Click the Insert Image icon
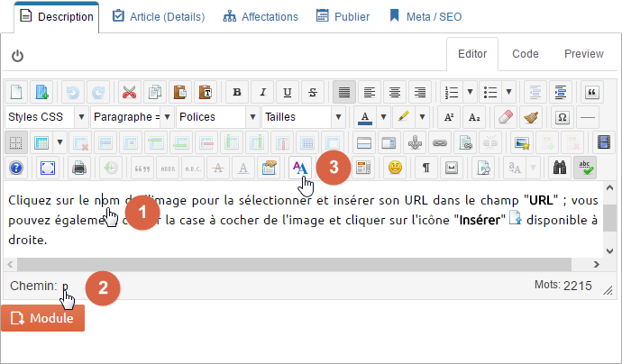 tap(522, 142)
